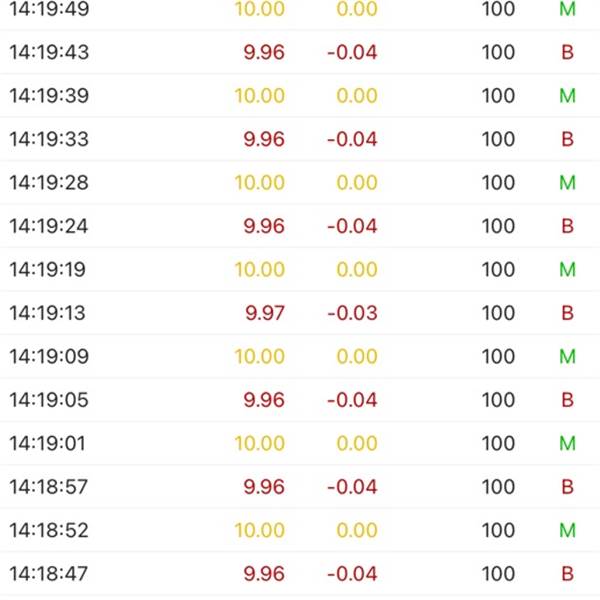Click the B marker at 14:19:13

(x=567, y=313)
